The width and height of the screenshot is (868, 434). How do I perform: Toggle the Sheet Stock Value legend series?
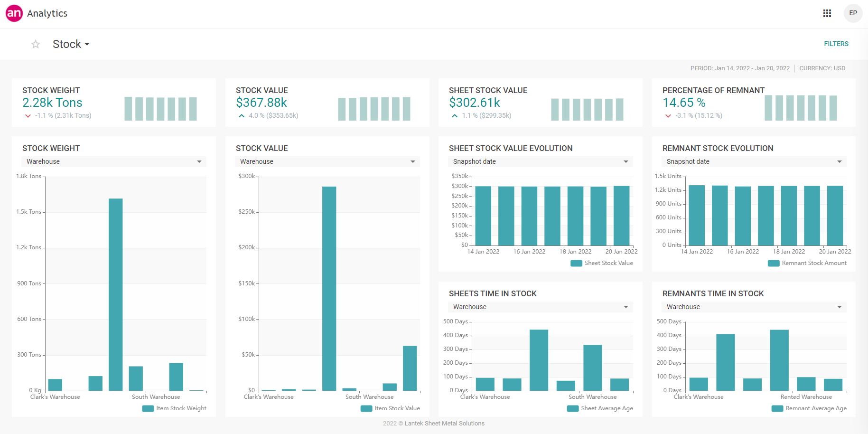(602, 263)
